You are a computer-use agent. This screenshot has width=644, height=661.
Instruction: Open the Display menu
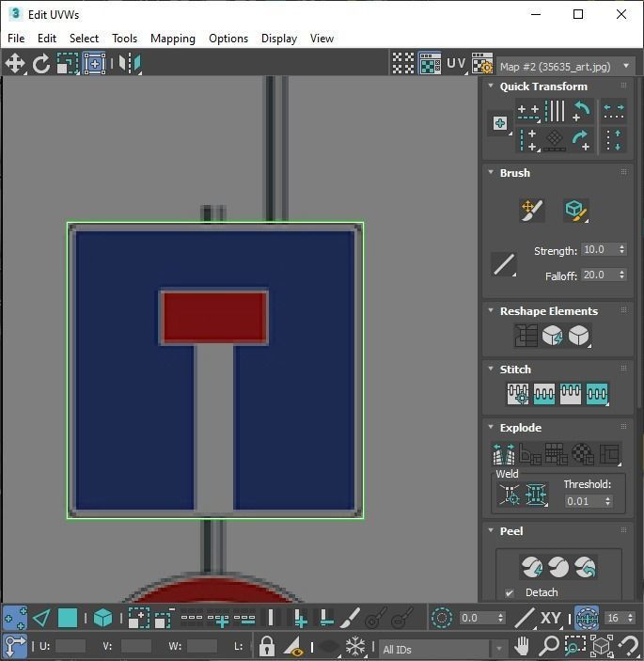279,39
